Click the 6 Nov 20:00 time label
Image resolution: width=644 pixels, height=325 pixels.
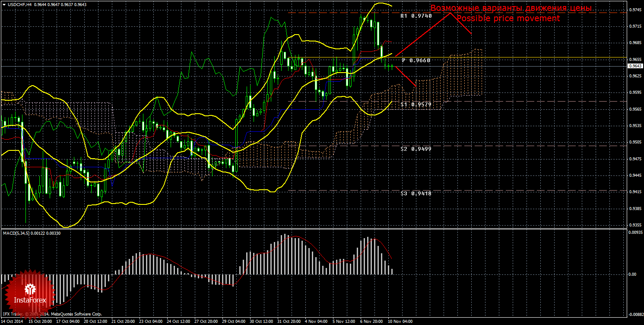[371, 322]
